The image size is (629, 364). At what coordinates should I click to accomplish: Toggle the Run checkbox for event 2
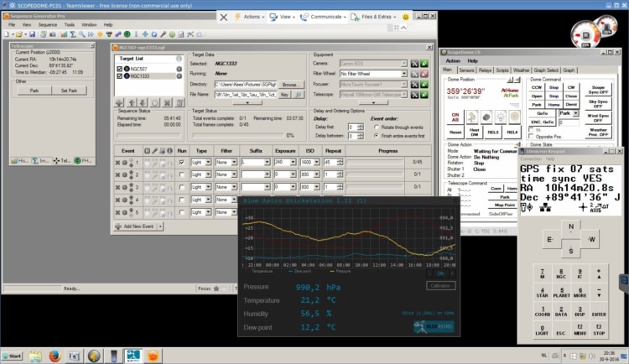(182, 174)
